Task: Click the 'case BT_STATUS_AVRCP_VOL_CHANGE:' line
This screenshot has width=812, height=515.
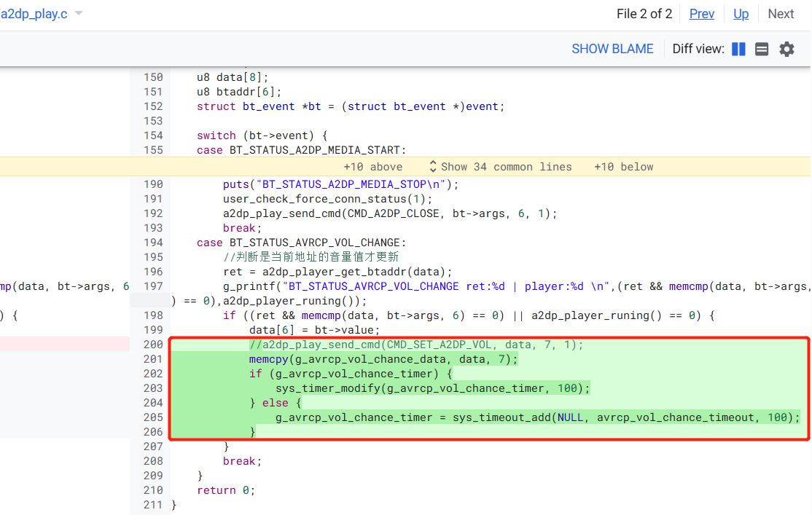Action: (x=301, y=243)
